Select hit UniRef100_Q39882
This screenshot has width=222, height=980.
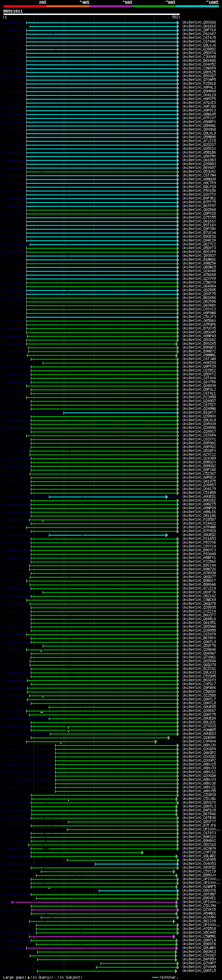(x=199, y=49)
